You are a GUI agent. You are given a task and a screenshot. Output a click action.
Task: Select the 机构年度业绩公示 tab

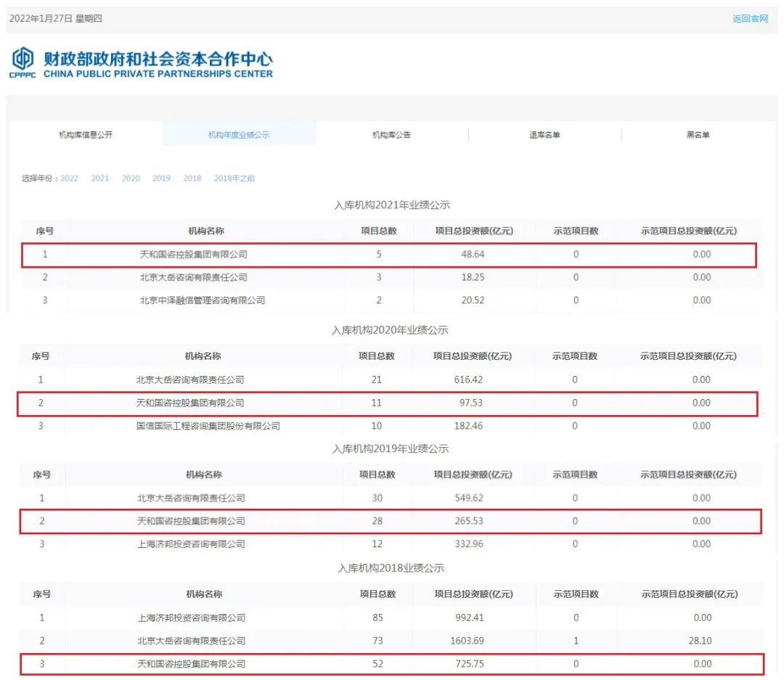click(x=239, y=134)
